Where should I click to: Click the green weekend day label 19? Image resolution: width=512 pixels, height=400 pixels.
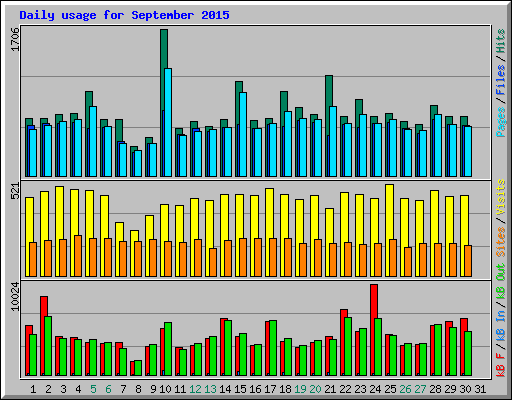point(300,389)
